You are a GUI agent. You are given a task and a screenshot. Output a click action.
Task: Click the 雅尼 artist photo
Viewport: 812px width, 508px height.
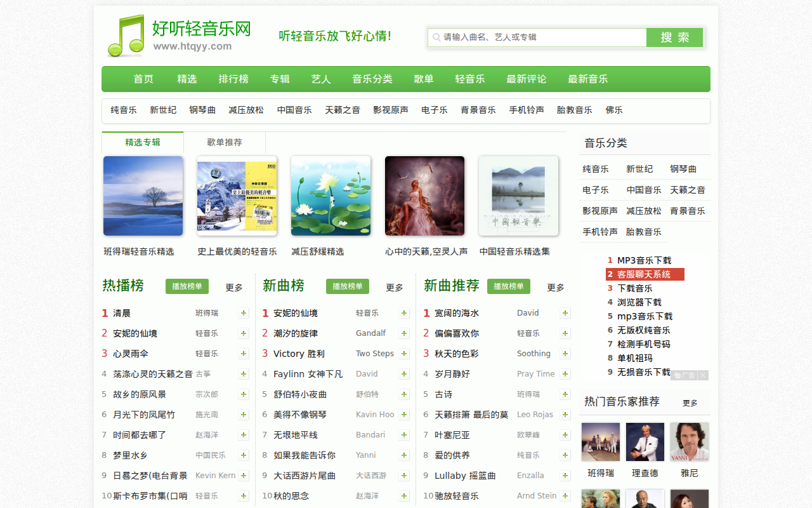(x=689, y=441)
